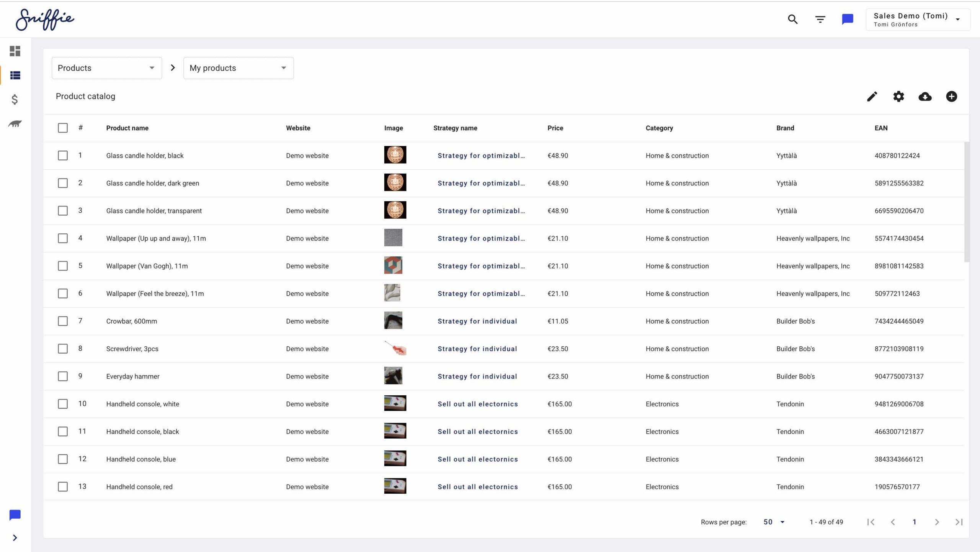Toggle the select-all checkbox in the header row

pyautogui.click(x=63, y=128)
